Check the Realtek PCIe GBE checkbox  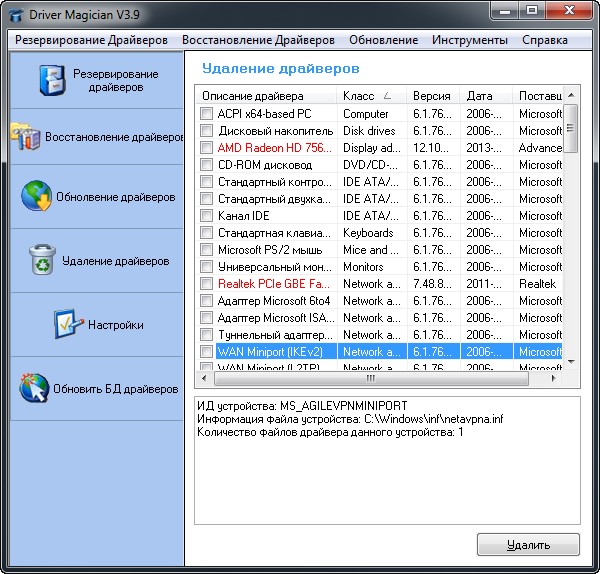click(206, 284)
